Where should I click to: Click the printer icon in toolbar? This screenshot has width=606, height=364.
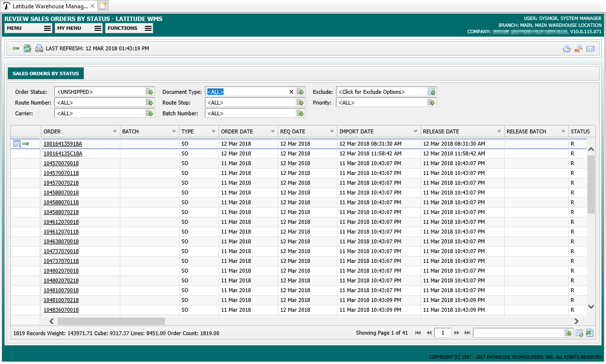point(39,48)
